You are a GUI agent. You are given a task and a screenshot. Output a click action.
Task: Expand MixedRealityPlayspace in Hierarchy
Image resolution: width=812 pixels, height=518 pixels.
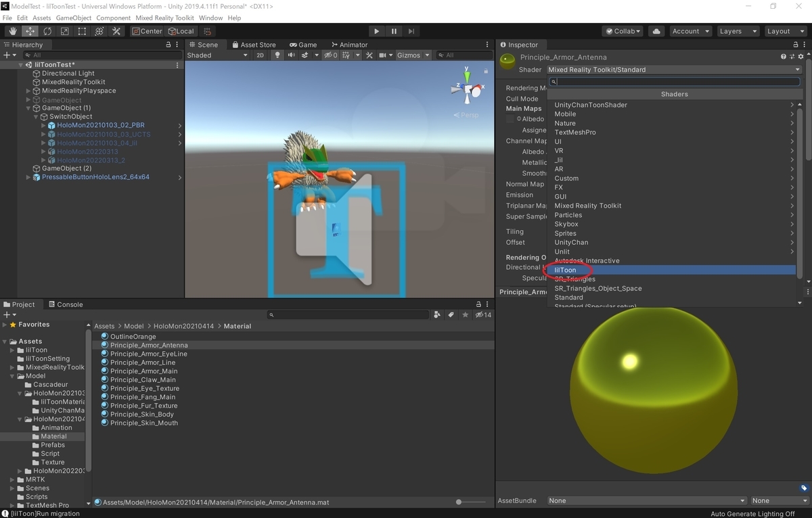coord(28,91)
